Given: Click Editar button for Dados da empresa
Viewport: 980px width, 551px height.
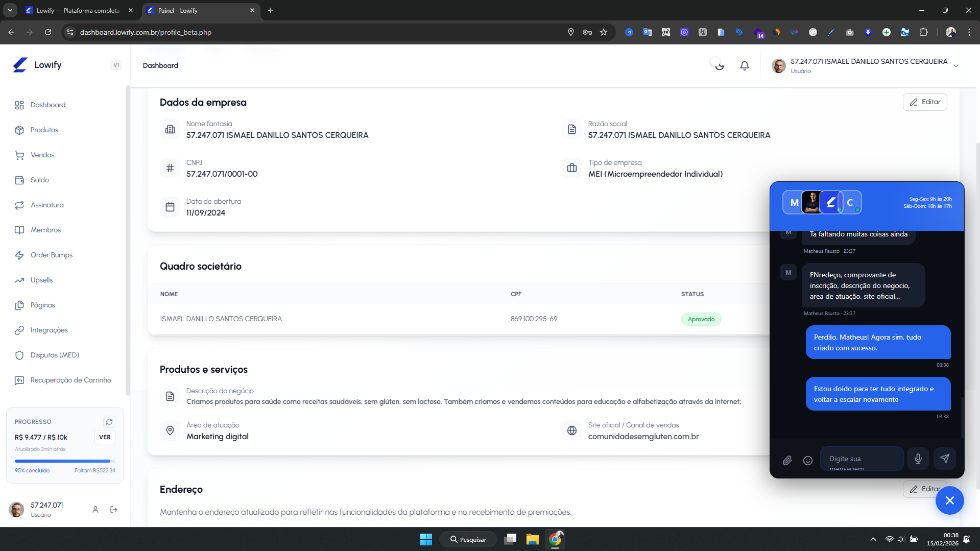Looking at the screenshot, I should 924,102.
